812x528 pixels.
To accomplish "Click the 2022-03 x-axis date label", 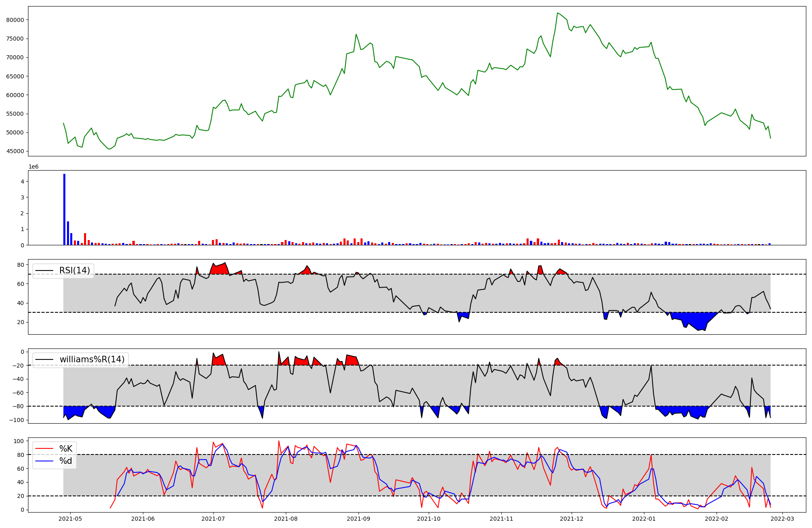I will [x=782, y=519].
